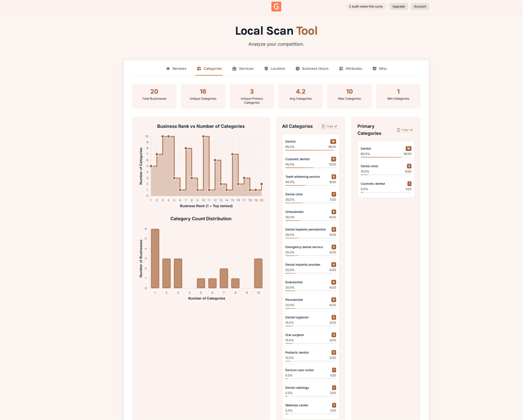Copy all entries from the All Categories panel

click(329, 126)
